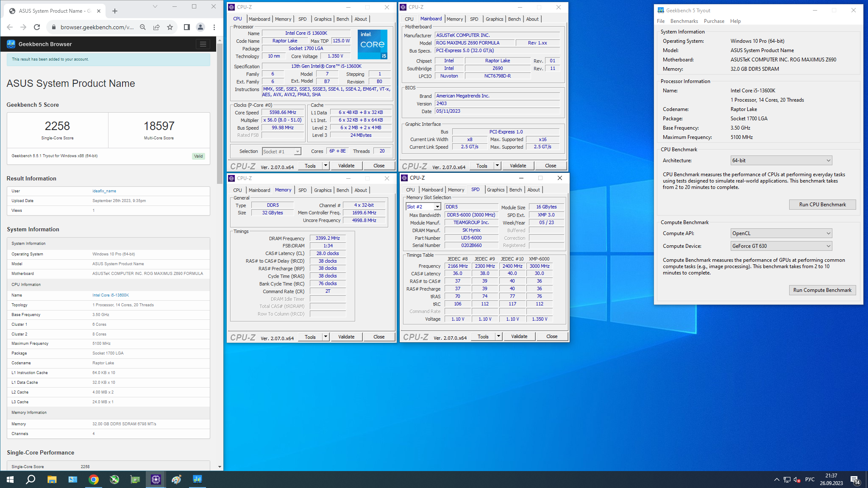
Task: Open About tab in CPU-Z SPD window
Action: [x=534, y=190]
